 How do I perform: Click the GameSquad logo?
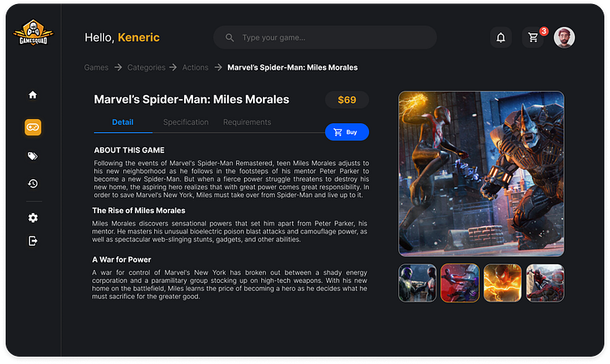pos(33,32)
